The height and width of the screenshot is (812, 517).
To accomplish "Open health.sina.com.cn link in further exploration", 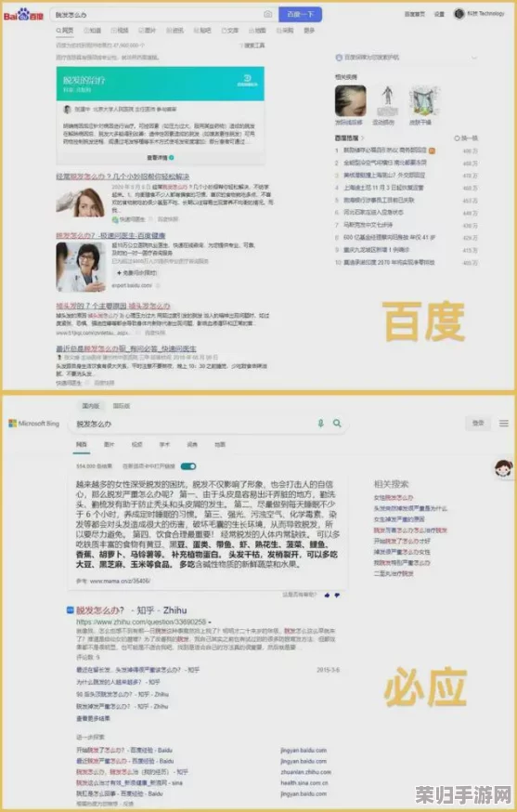I will click(304, 782).
